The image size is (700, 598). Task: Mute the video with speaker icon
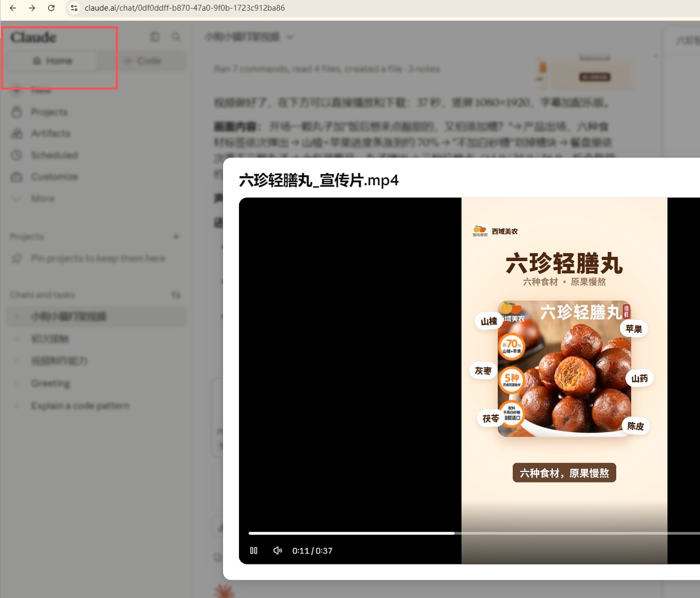click(x=277, y=550)
